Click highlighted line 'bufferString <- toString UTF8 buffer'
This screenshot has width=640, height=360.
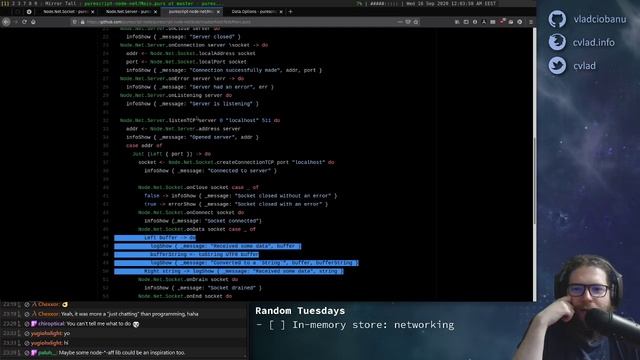point(186,254)
